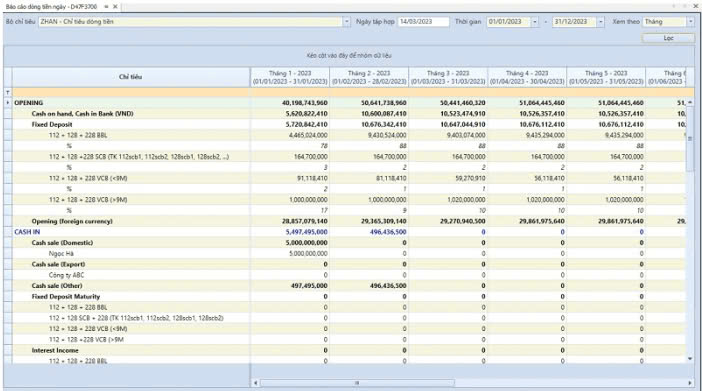This screenshot has width=702, height=391.
Task: Select the Tháng 5 - 2023 column header
Action: coord(606,77)
